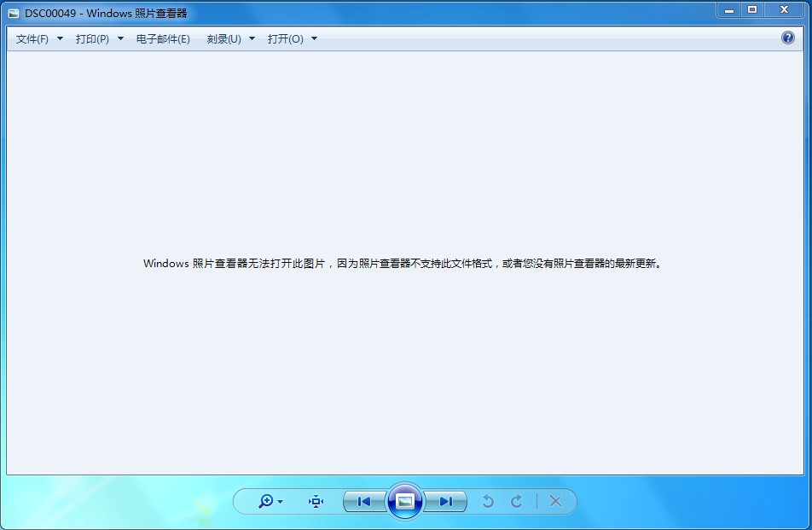Click the actual size / fit window icon
812x530 pixels.
[316, 502]
